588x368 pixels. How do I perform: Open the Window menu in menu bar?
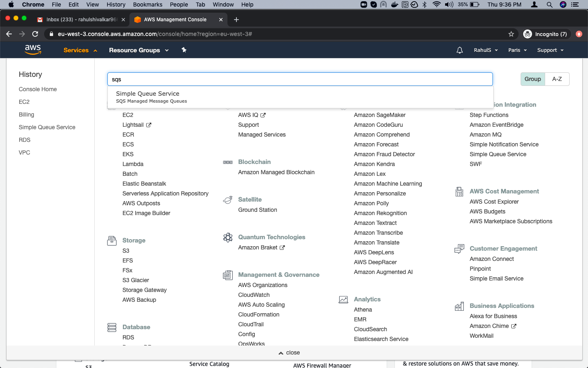pyautogui.click(x=223, y=4)
